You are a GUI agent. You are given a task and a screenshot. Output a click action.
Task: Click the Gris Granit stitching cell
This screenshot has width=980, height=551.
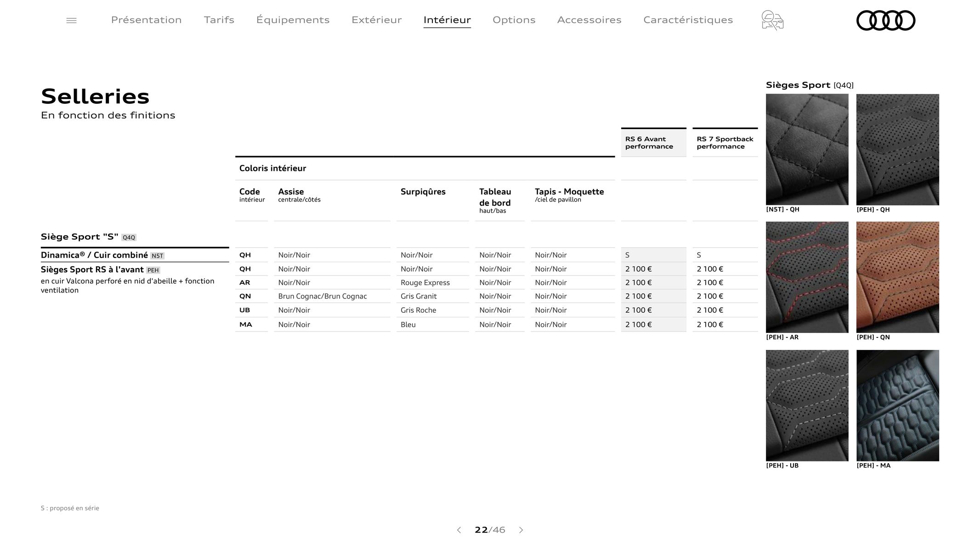(419, 296)
